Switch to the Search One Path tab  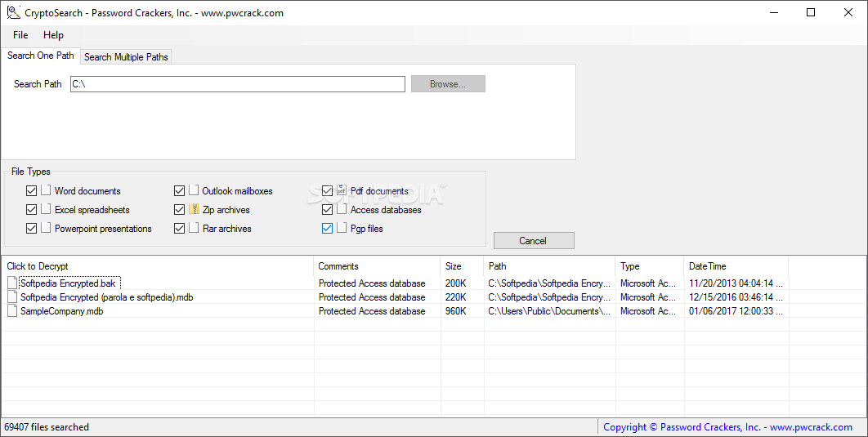point(40,56)
